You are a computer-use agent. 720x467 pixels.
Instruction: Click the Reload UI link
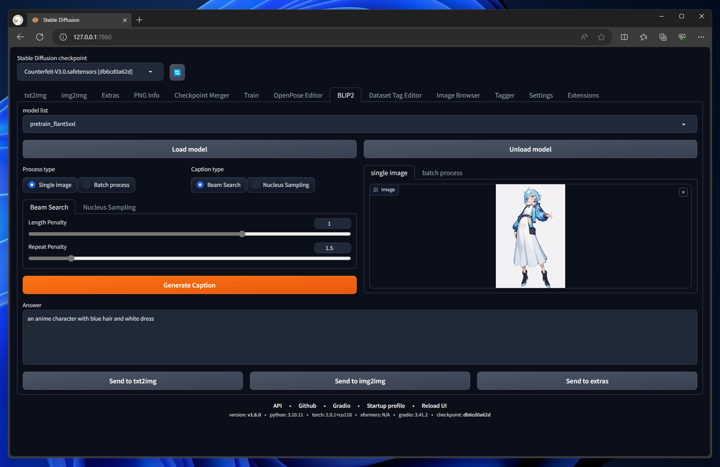click(434, 406)
